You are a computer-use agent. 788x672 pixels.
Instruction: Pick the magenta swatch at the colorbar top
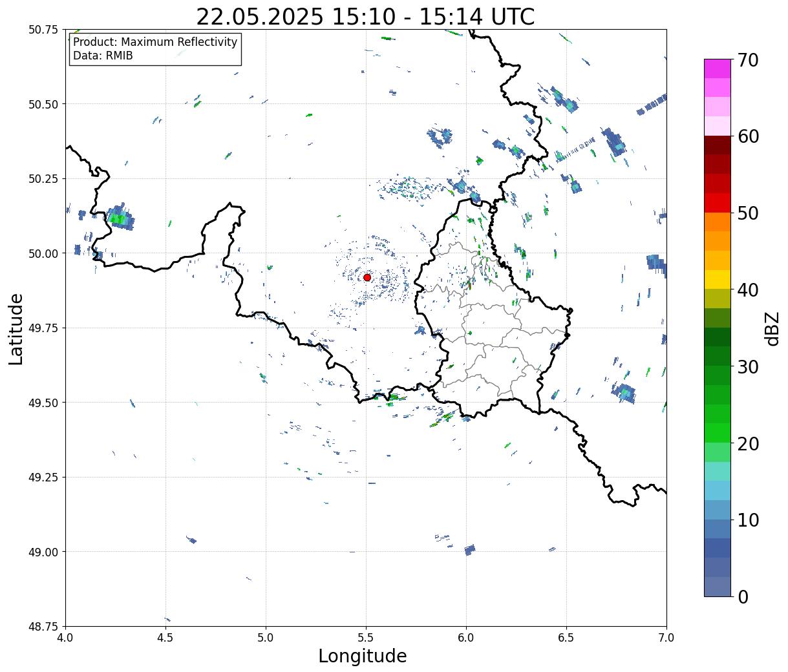[x=717, y=68]
